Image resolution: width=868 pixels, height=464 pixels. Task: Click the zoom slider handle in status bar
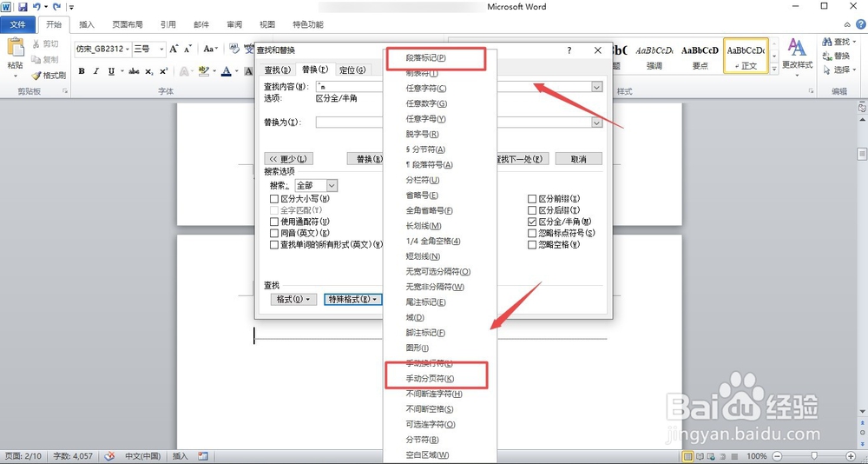(813, 456)
